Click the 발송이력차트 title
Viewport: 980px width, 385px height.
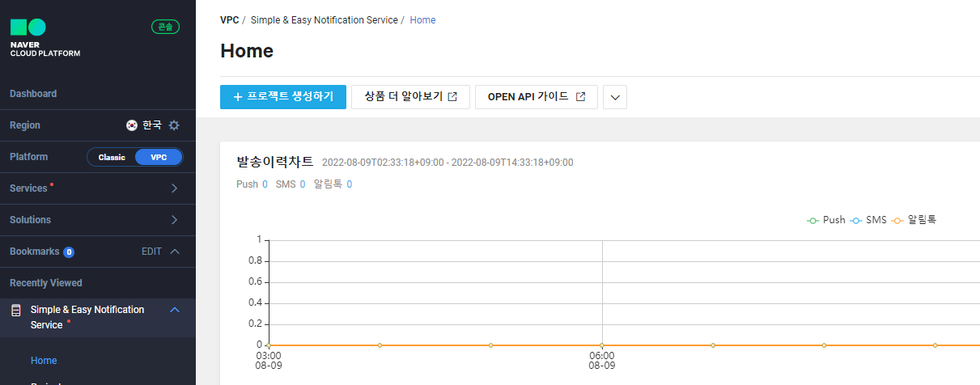point(274,162)
